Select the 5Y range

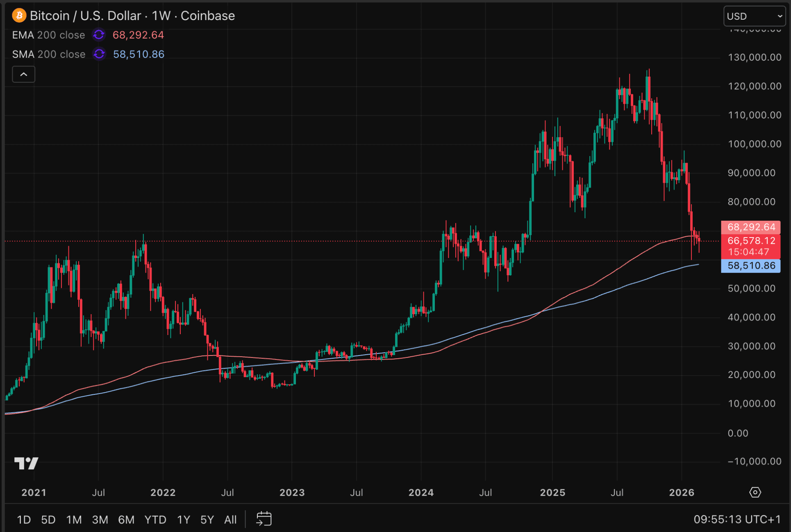pos(207,520)
